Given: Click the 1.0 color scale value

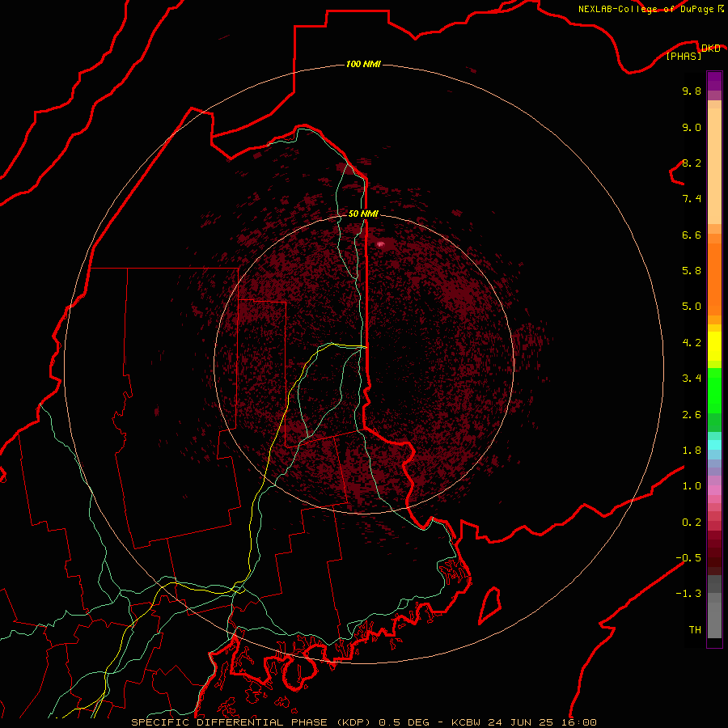Looking at the screenshot, I should 692,486.
